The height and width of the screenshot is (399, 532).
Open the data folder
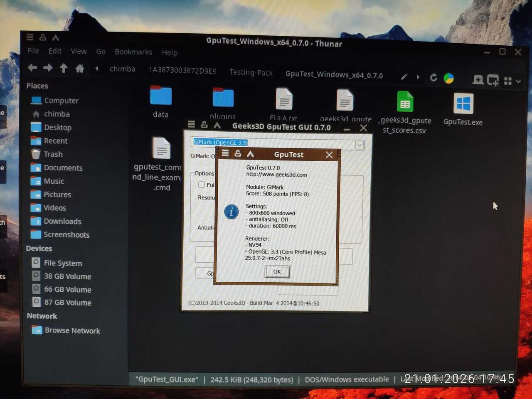[x=160, y=102]
